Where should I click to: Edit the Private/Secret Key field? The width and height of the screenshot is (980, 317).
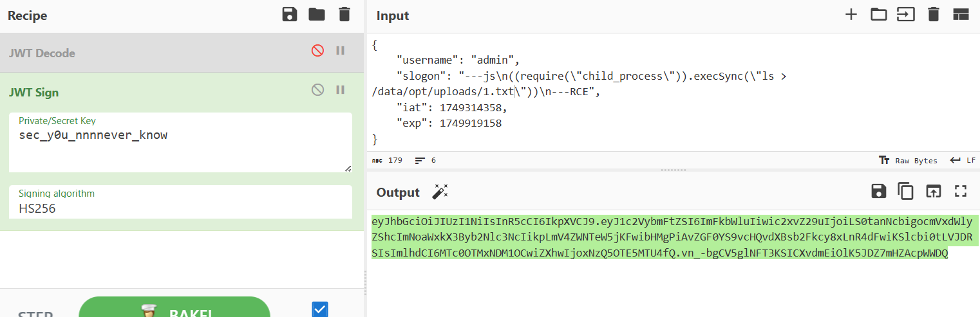point(181,143)
